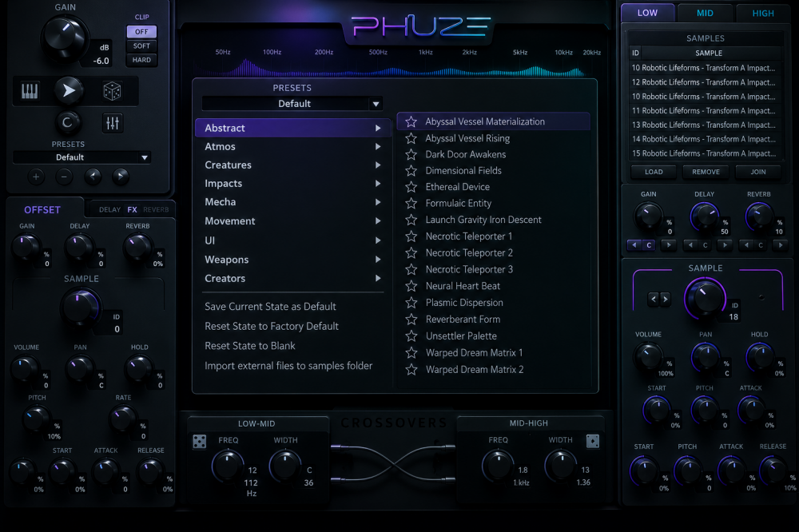Star the Ethereal Device preset
Image resolution: width=799 pixels, height=532 pixels.
pos(411,187)
